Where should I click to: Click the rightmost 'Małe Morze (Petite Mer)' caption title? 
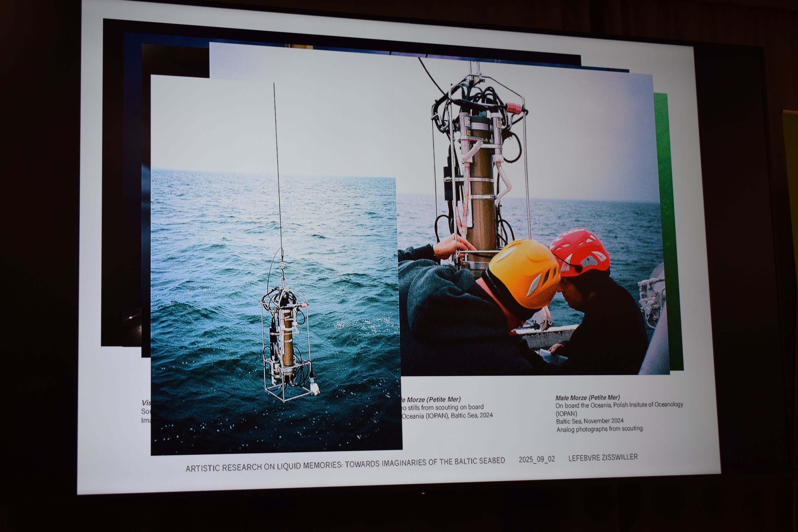pyautogui.click(x=587, y=397)
